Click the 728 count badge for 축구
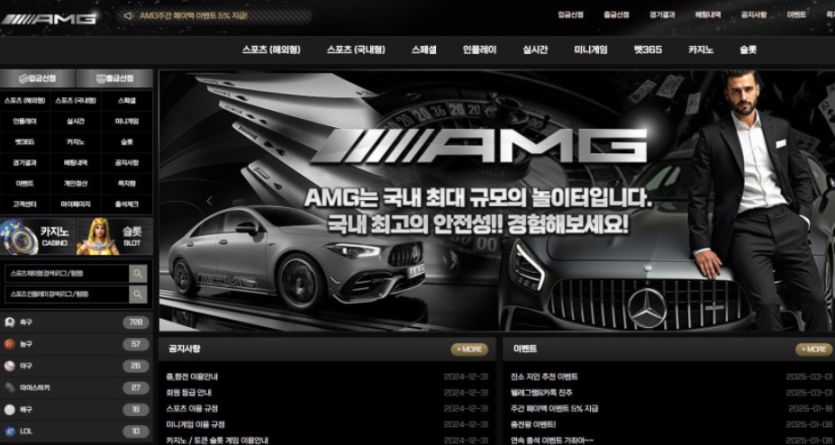 pyautogui.click(x=136, y=323)
